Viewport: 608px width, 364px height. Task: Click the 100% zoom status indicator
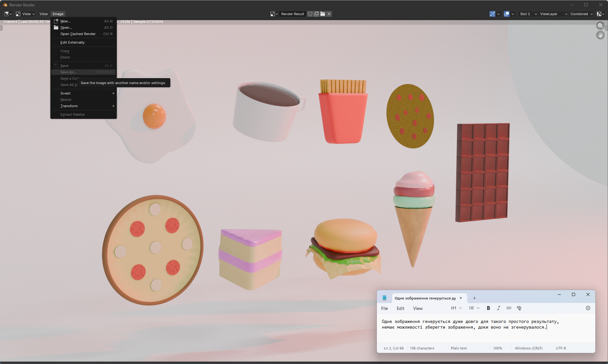tap(497, 348)
